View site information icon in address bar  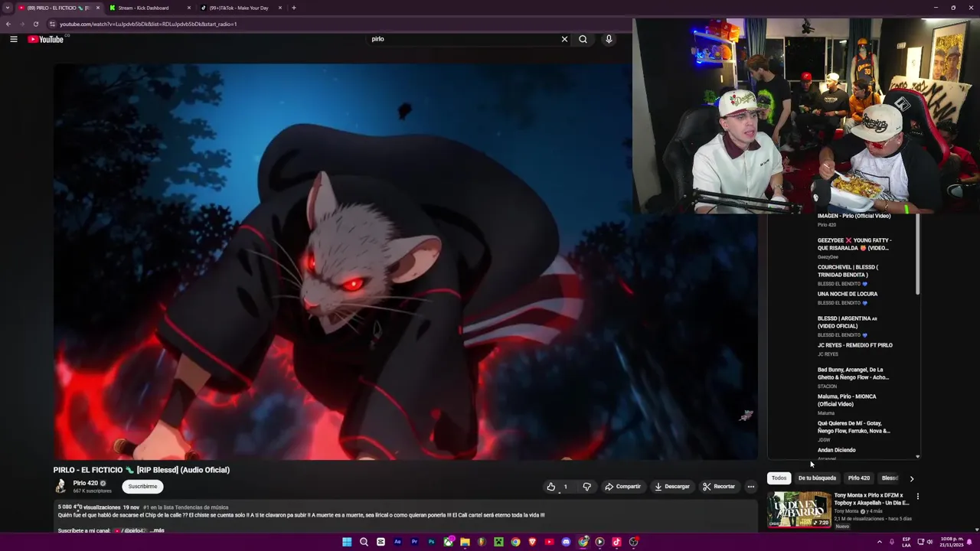[x=52, y=24]
